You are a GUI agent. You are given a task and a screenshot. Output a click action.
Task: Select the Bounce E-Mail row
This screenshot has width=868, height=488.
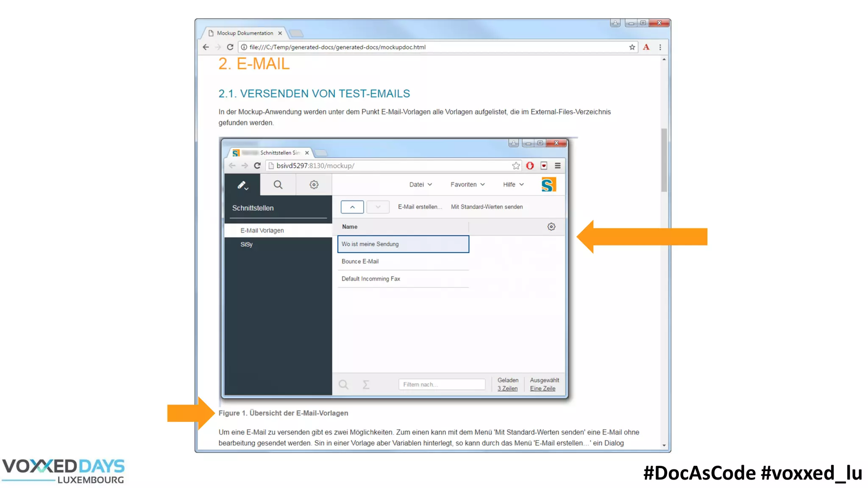click(403, 261)
